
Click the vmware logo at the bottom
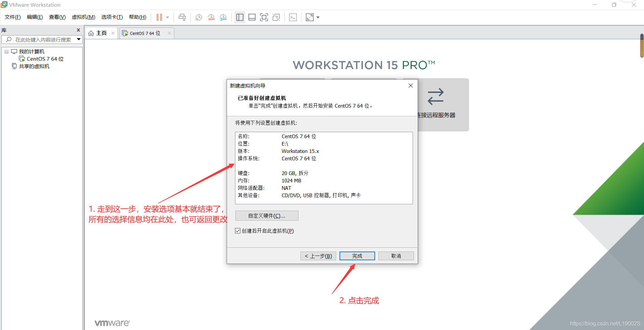pos(112,323)
